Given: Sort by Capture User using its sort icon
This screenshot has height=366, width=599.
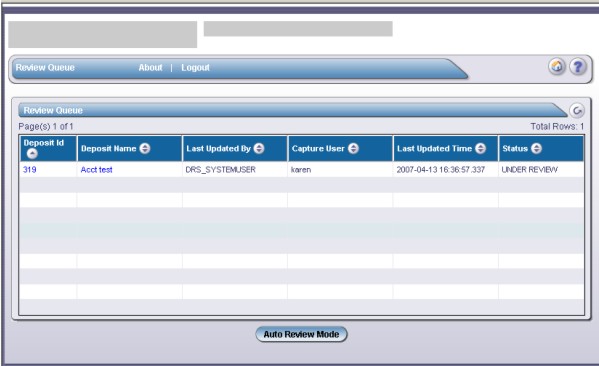Looking at the screenshot, I should 353,148.
